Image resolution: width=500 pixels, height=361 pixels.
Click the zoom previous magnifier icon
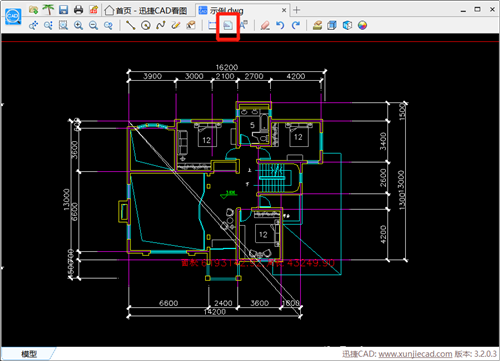click(108, 25)
